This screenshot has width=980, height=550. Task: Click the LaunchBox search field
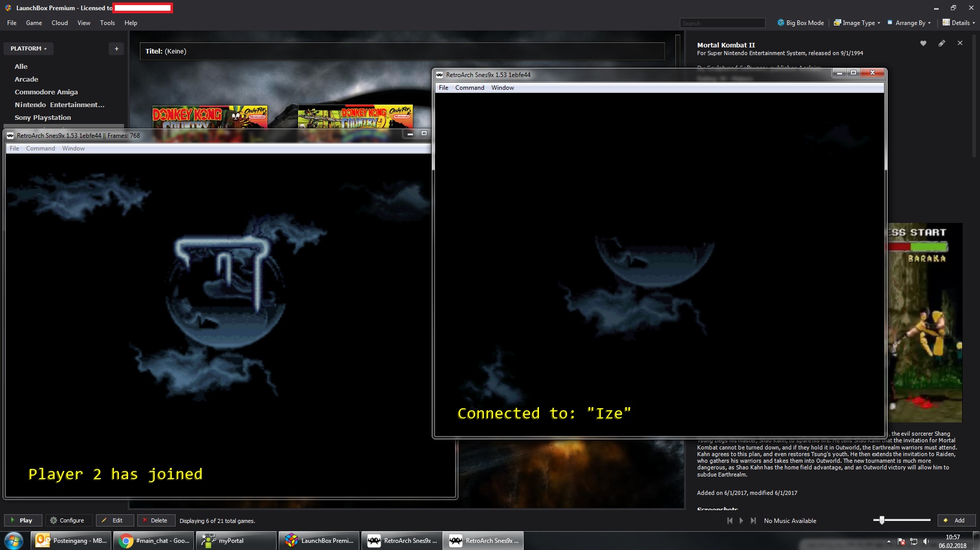coord(722,23)
